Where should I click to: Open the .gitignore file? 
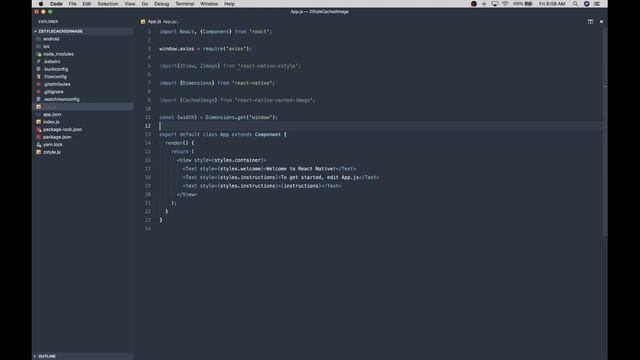(53, 92)
